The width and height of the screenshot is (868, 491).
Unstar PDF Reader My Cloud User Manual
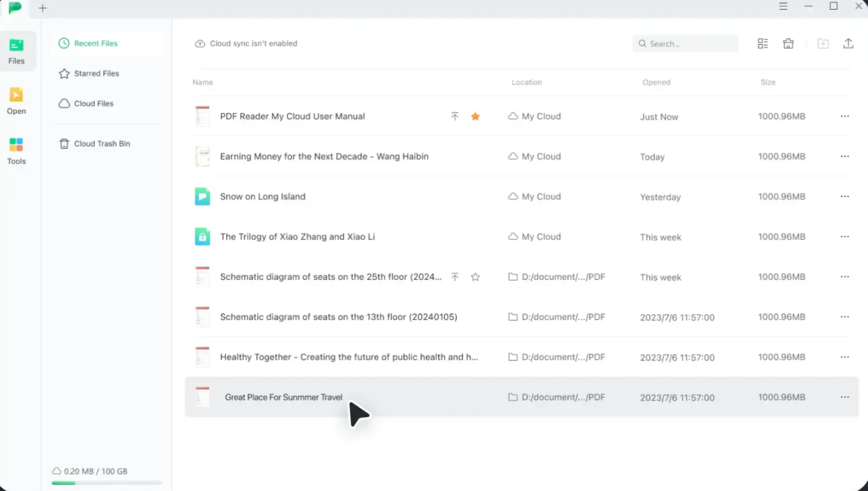pyautogui.click(x=475, y=117)
